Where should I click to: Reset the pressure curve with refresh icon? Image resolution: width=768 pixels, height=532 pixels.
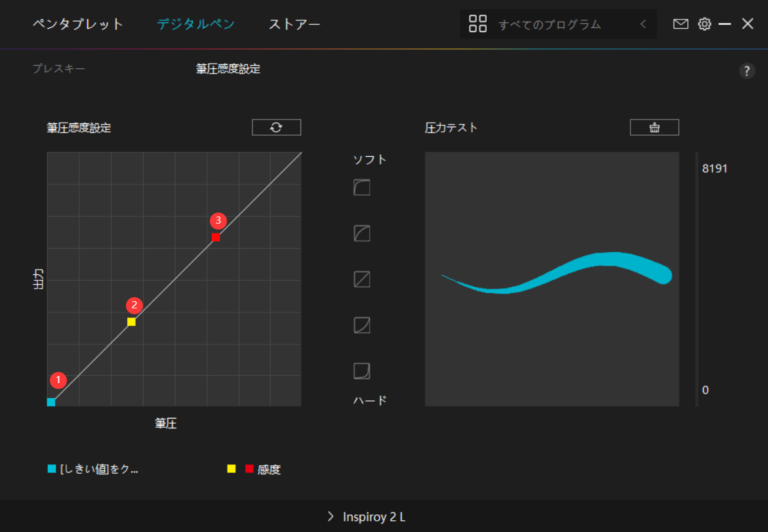(276, 127)
